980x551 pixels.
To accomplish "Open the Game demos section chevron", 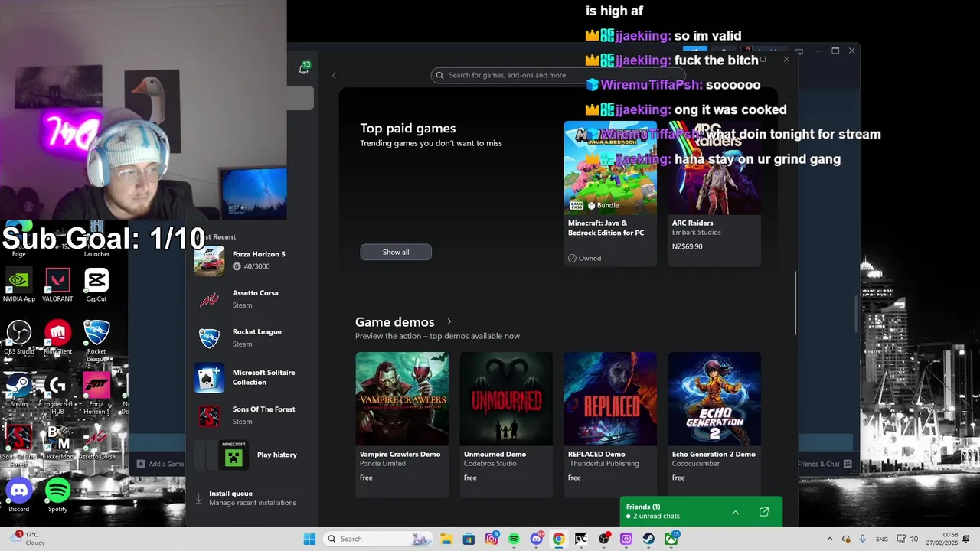I will click(x=449, y=322).
